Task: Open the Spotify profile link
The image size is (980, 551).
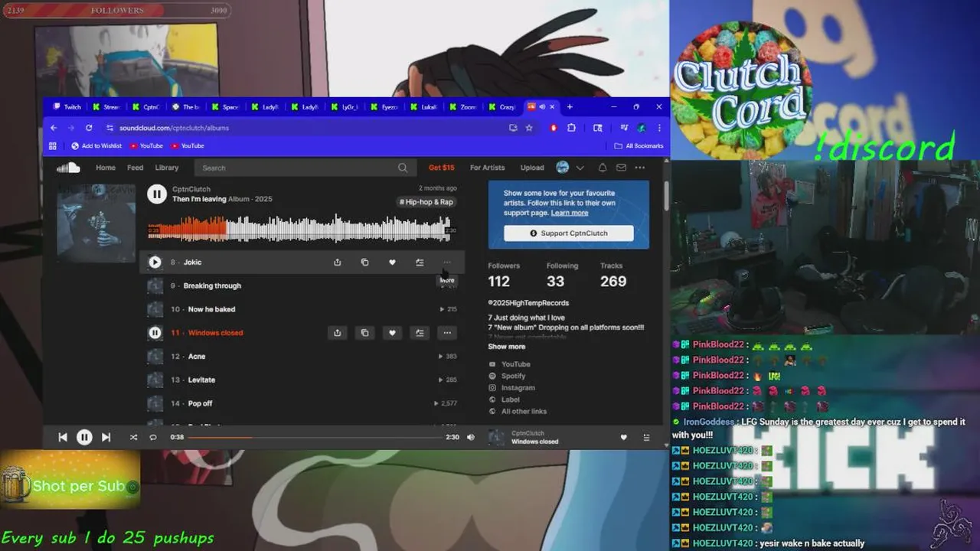Action: click(514, 376)
